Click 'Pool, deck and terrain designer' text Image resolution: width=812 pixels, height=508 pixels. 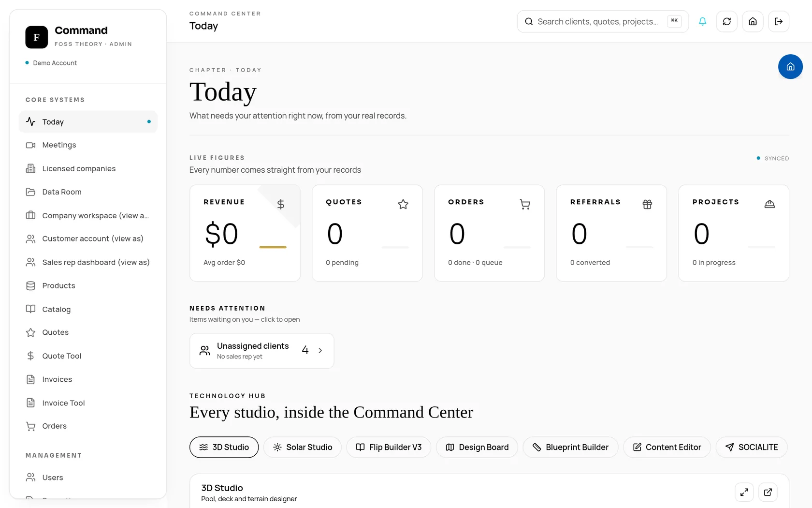coord(249,499)
